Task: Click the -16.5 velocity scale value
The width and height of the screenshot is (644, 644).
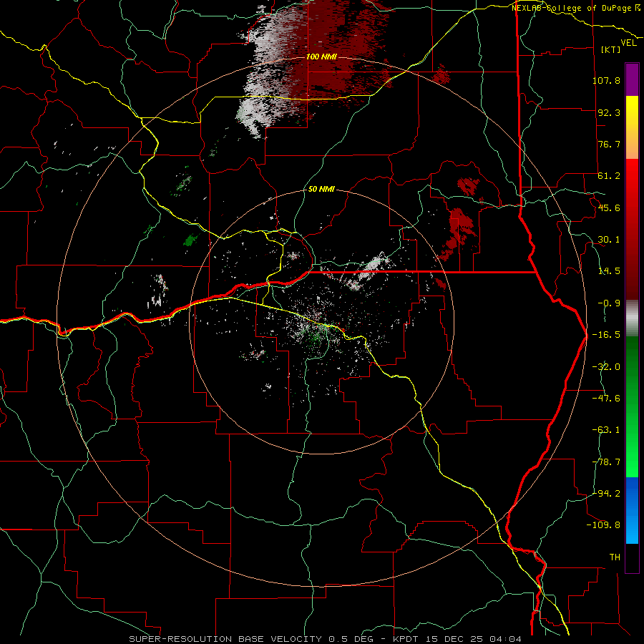Action: click(x=606, y=335)
